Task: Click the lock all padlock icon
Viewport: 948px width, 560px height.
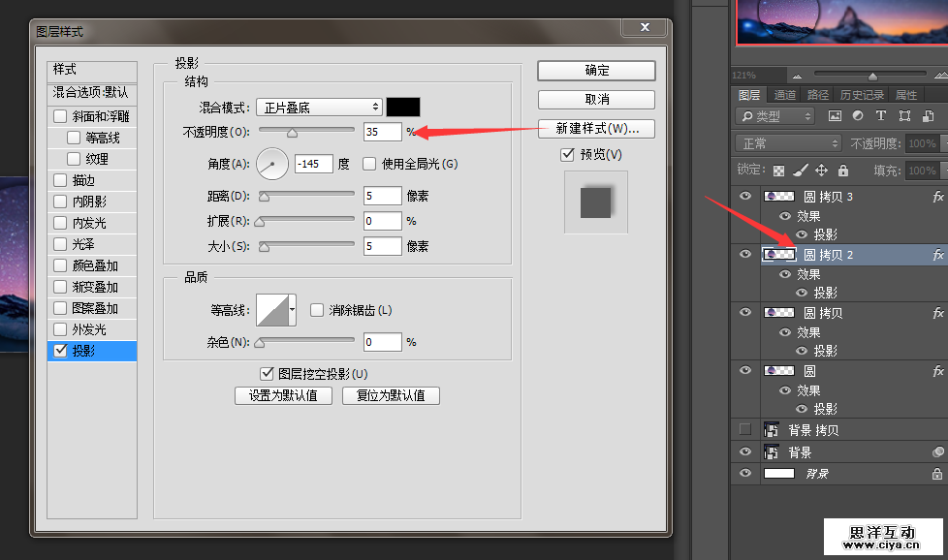Action: point(843,171)
